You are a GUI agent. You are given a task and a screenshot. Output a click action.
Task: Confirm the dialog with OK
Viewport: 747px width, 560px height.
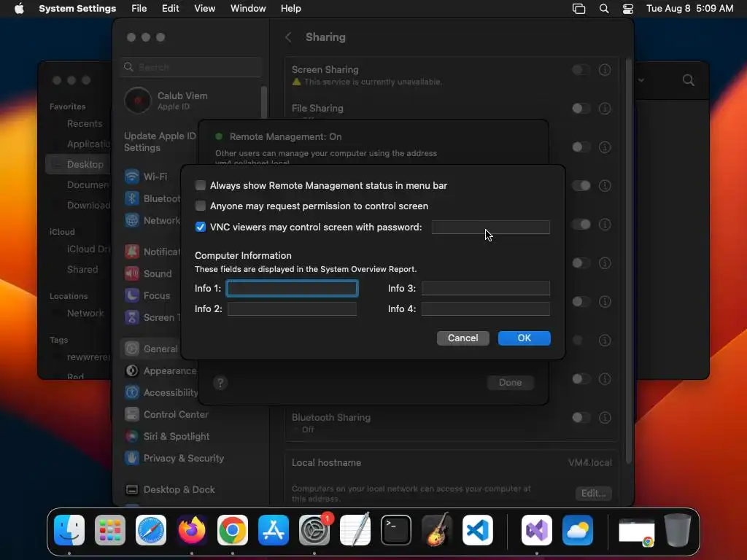[524, 338]
